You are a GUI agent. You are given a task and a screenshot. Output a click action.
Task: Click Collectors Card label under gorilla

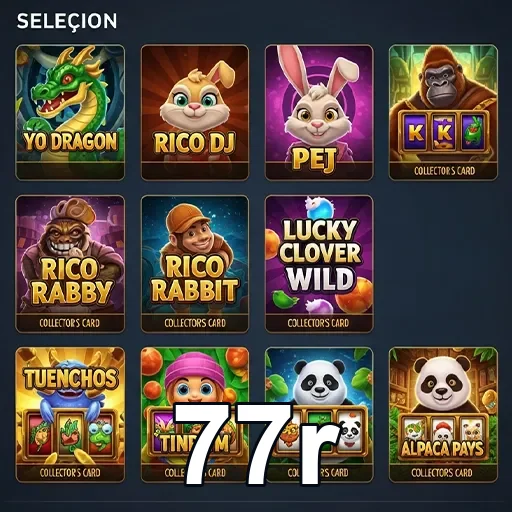pos(444,171)
